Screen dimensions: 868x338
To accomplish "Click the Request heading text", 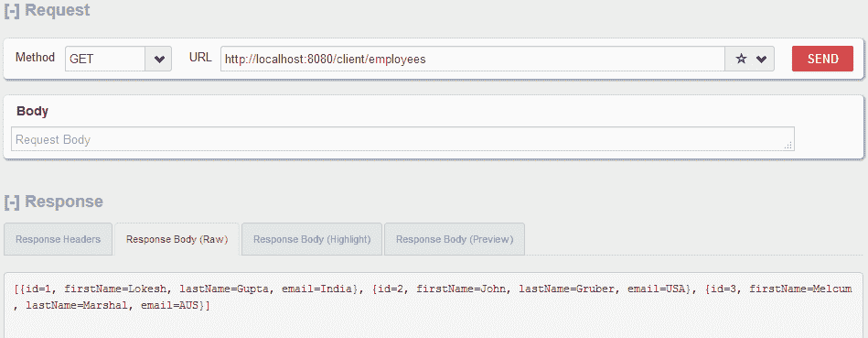I will pyautogui.click(x=58, y=10).
